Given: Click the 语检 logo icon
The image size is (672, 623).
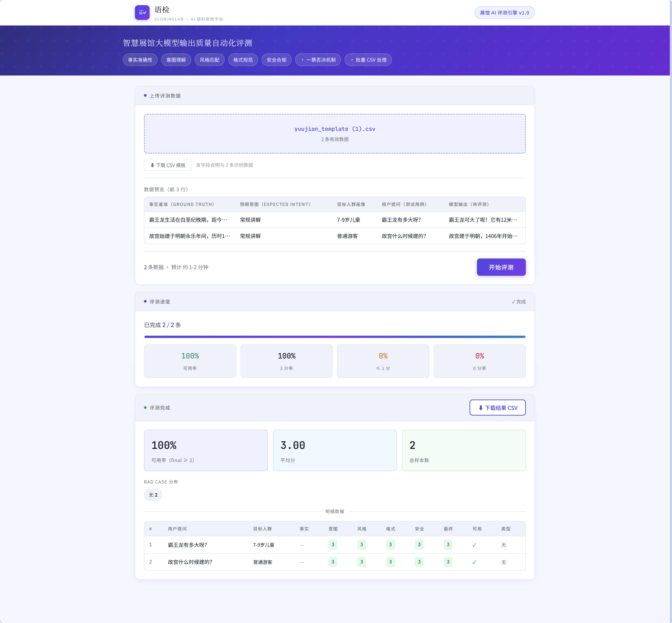Looking at the screenshot, I should (142, 13).
